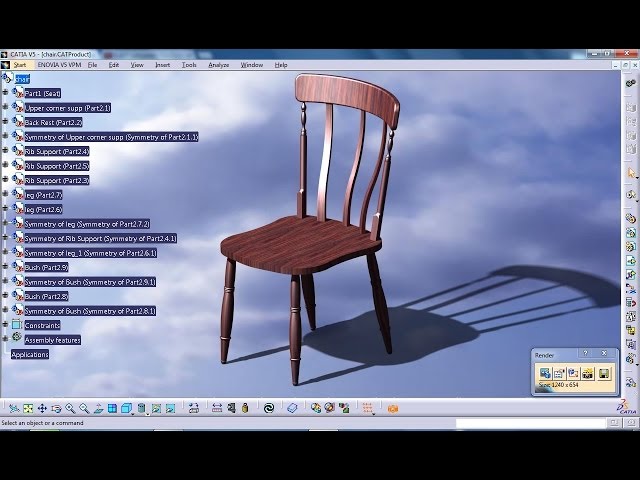Click the Hide/Show icon
The width and height of the screenshot is (640, 480).
(x=156, y=408)
